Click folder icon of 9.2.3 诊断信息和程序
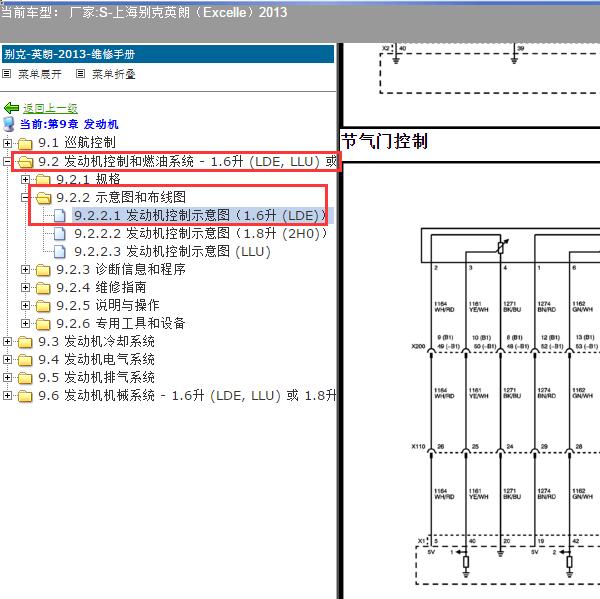This screenshot has height=599, width=600. (43, 270)
